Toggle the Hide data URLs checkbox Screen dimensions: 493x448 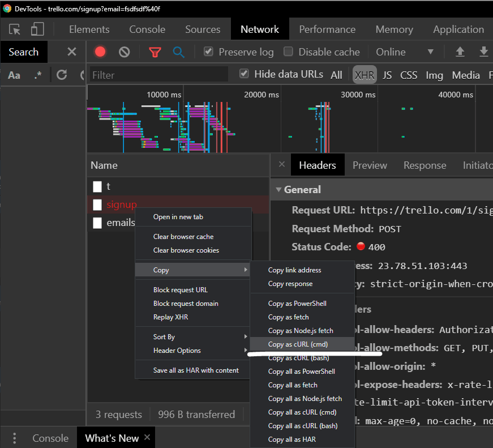(x=244, y=74)
